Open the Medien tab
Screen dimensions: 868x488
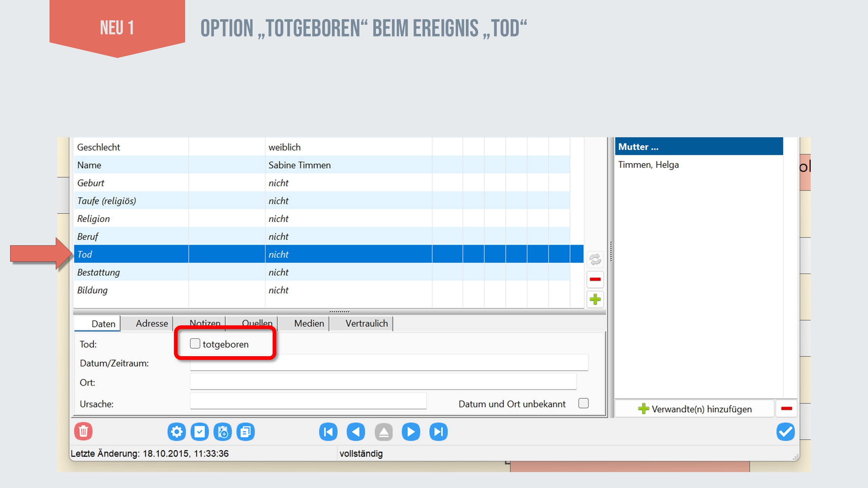[309, 323]
